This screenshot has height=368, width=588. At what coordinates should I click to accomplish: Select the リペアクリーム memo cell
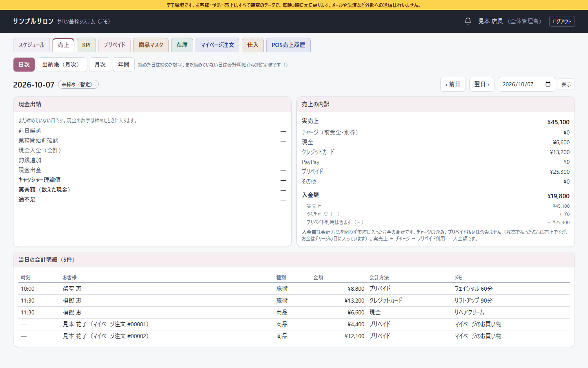tap(469, 312)
